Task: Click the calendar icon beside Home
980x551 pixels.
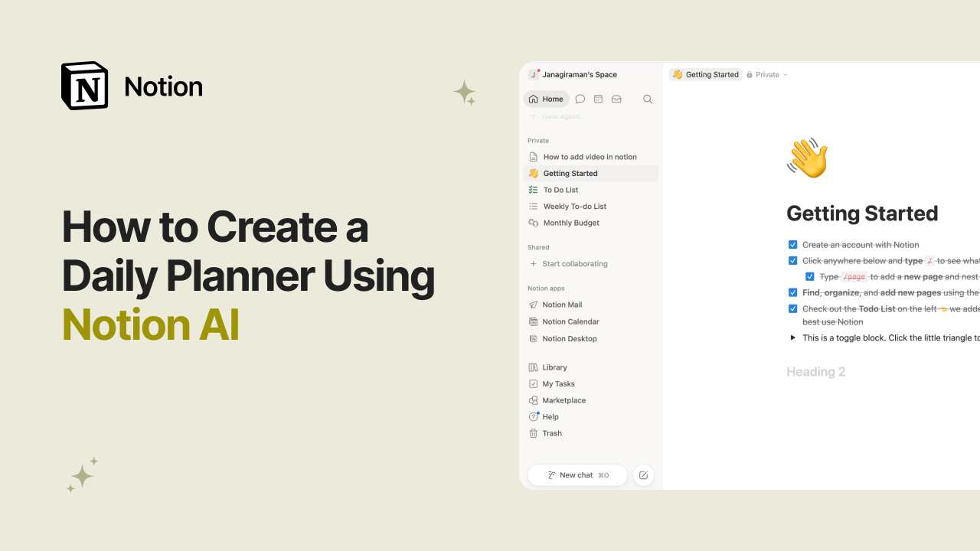Action: point(598,99)
